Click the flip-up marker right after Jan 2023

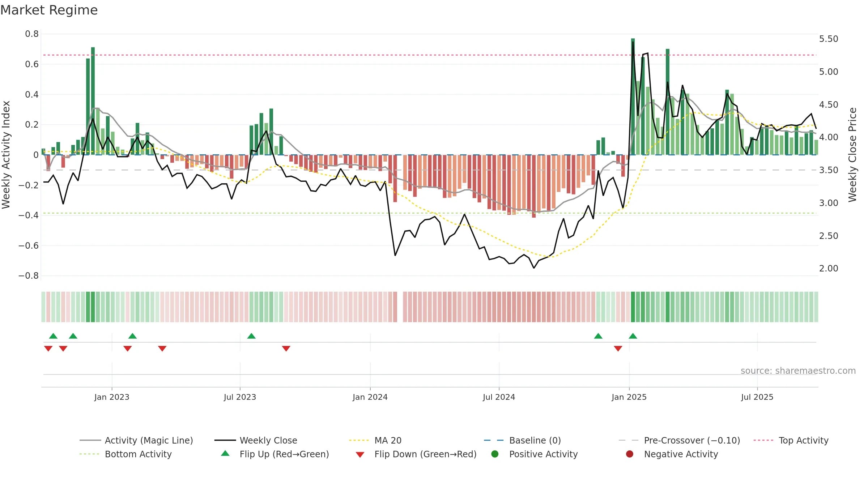tap(132, 336)
